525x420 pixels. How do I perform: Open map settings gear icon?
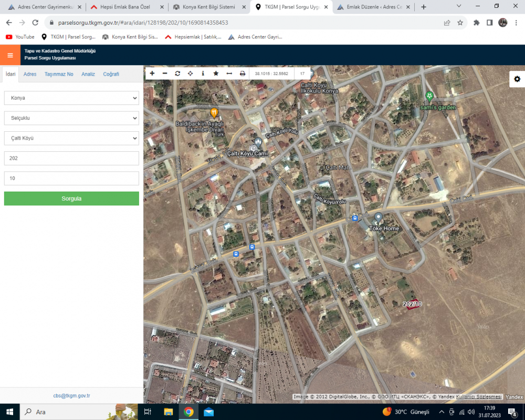click(517, 79)
